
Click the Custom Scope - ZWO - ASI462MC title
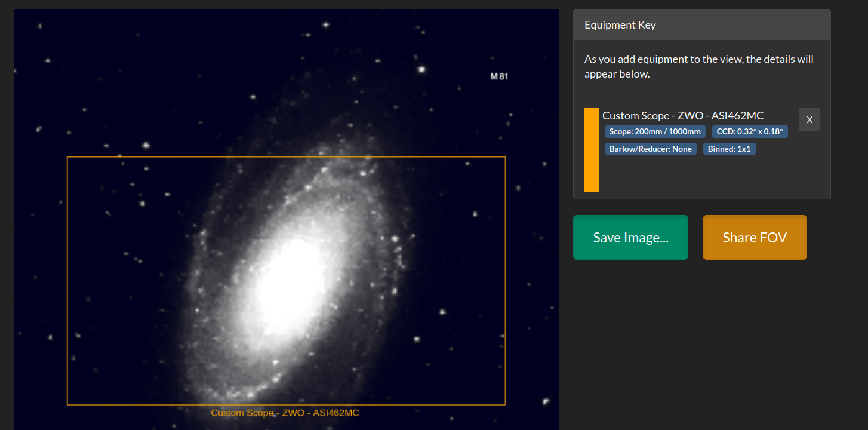pyautogui.click(x=683, y=116)
